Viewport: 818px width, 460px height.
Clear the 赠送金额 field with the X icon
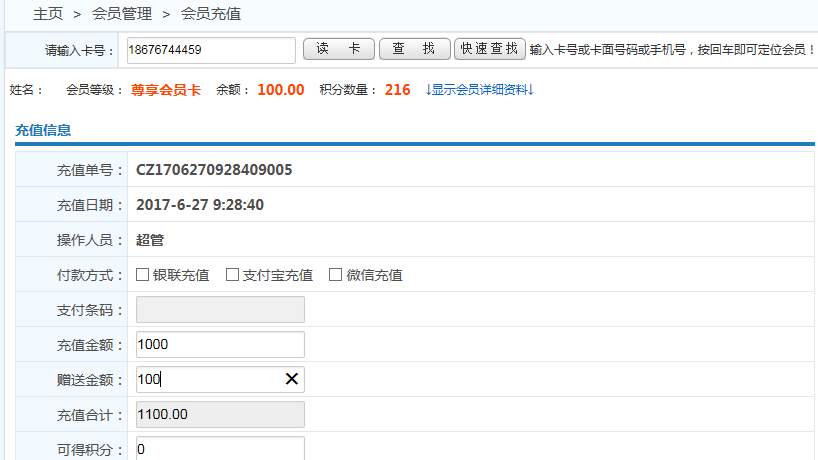tap(291, 379)
